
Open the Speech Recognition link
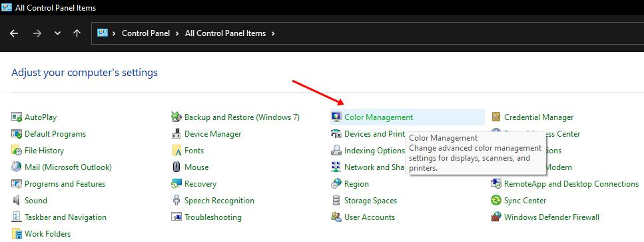point(219,201)
